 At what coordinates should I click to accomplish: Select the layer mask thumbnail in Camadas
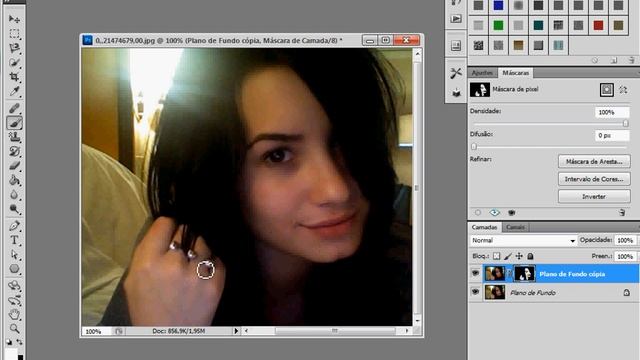pyautogui.click(x=524, y=273)
